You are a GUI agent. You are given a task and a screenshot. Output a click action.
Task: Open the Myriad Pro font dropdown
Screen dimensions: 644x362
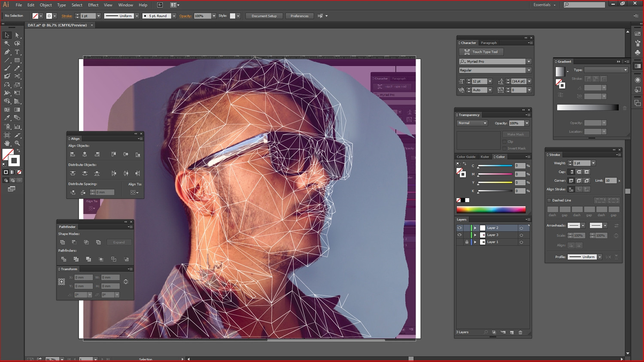[x=529, y=61]
